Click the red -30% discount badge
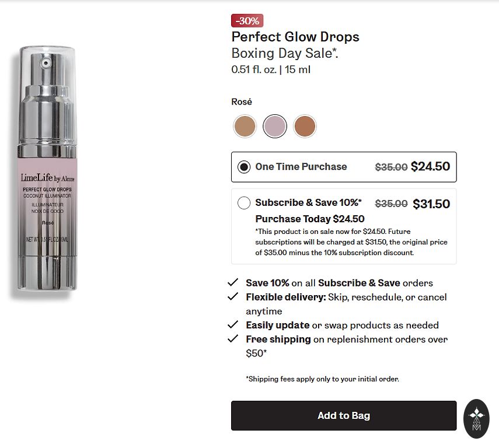The image size is (499, 448). (247, 21)
